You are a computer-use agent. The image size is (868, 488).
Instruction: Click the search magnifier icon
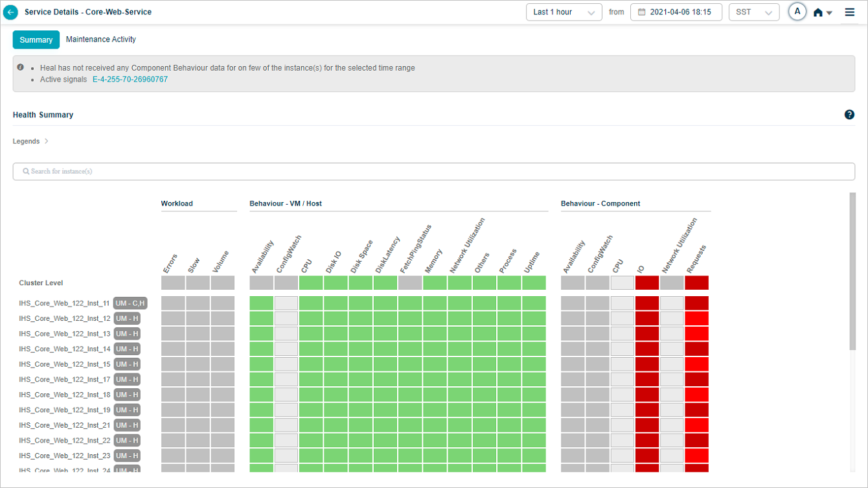tap(26, 172)
